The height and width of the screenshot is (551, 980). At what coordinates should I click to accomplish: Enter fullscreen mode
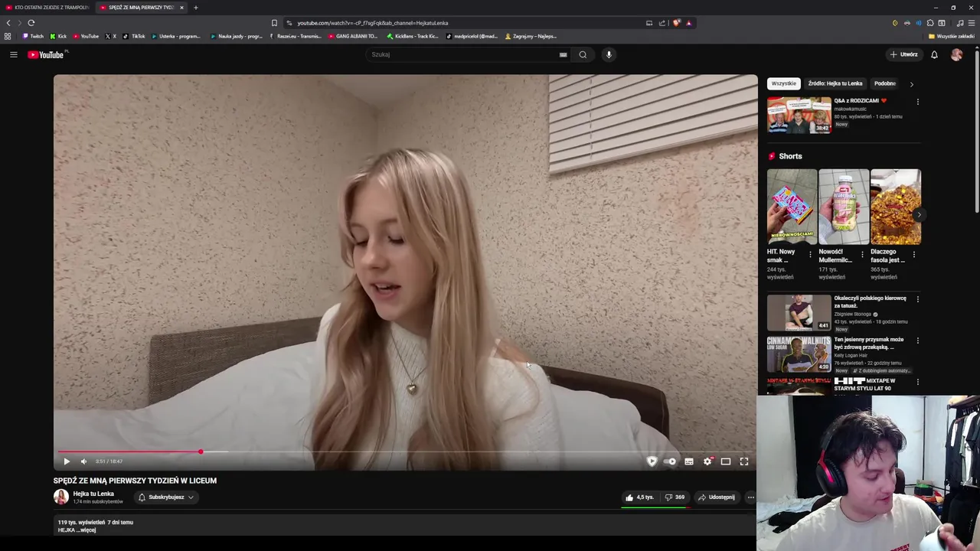tap(744, 461)
